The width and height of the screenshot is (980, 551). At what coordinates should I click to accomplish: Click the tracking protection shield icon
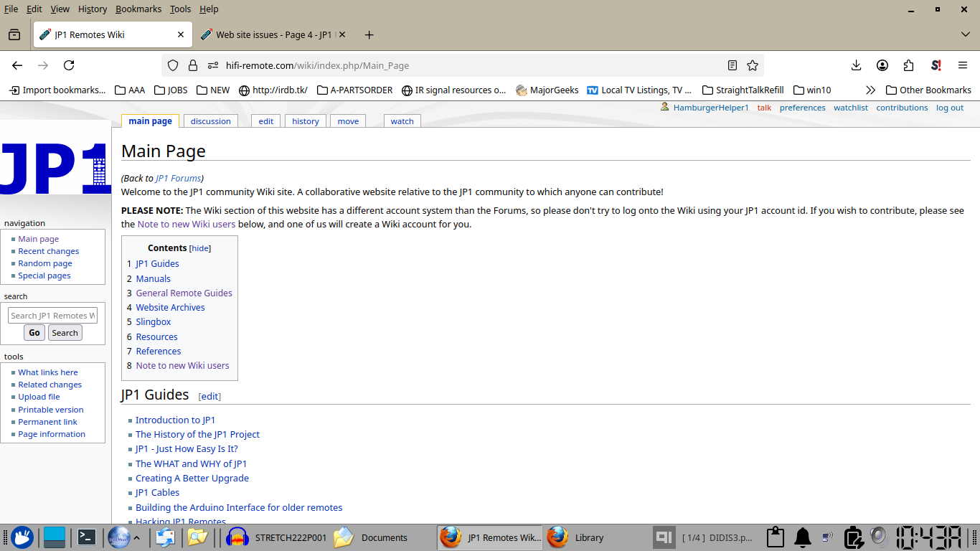(x=172, y=65)
